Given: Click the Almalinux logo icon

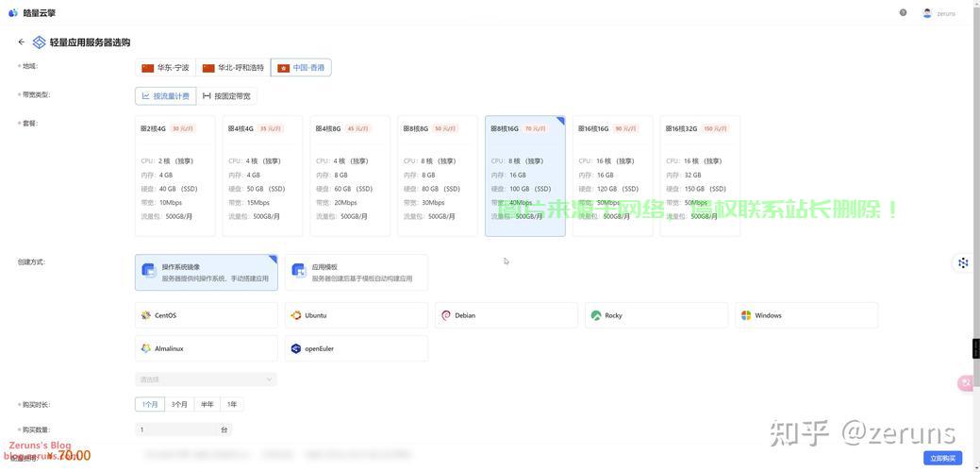Looking at the screenshot, I should pos(146,348).
